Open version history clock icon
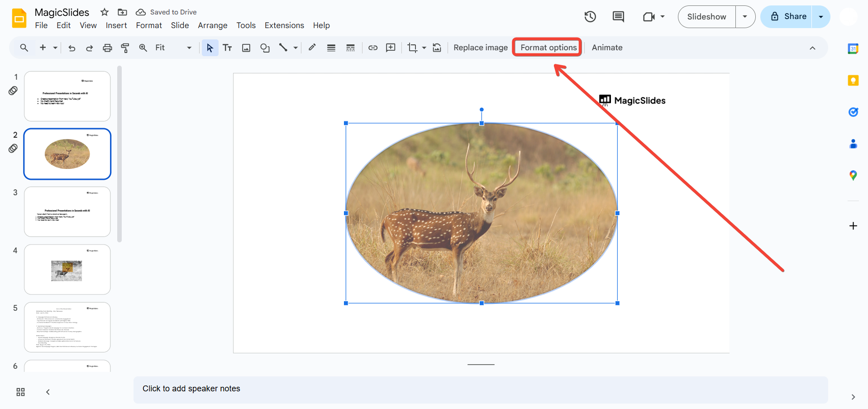This screenshot has height=409, width=868. [590, 17]
